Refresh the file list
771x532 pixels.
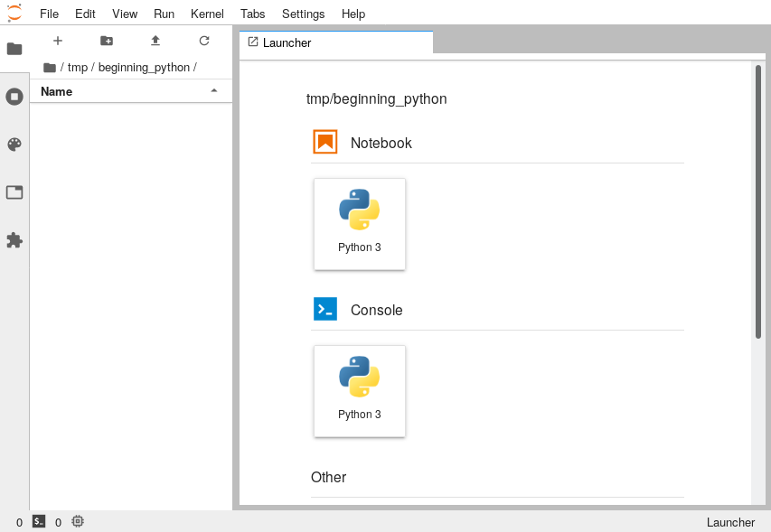click(x=204, y=41)
